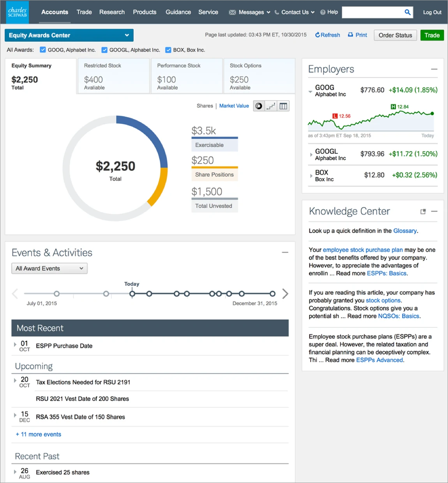This screenshot has height=483, width=448.
Task: Go to previous timeline period
Action: pyautogui.click(x=15, y=293)
